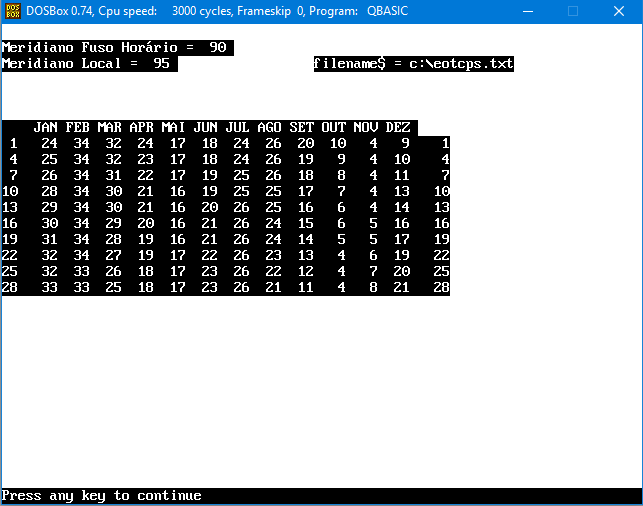Click the left row label for day 1

pos(14,144)
